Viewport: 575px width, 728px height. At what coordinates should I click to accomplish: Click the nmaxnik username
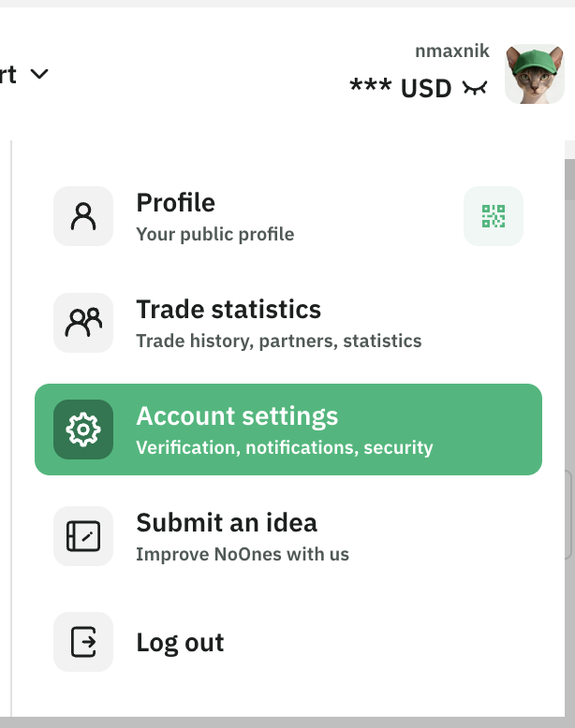(x=451, y=51)
